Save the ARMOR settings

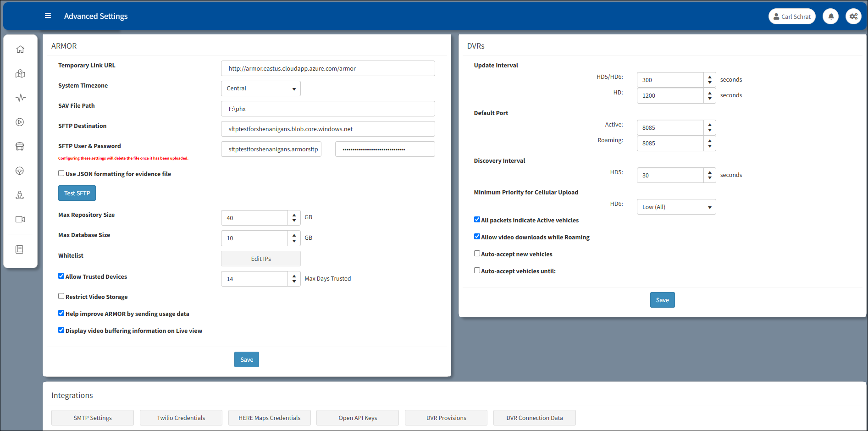point(247,359)
